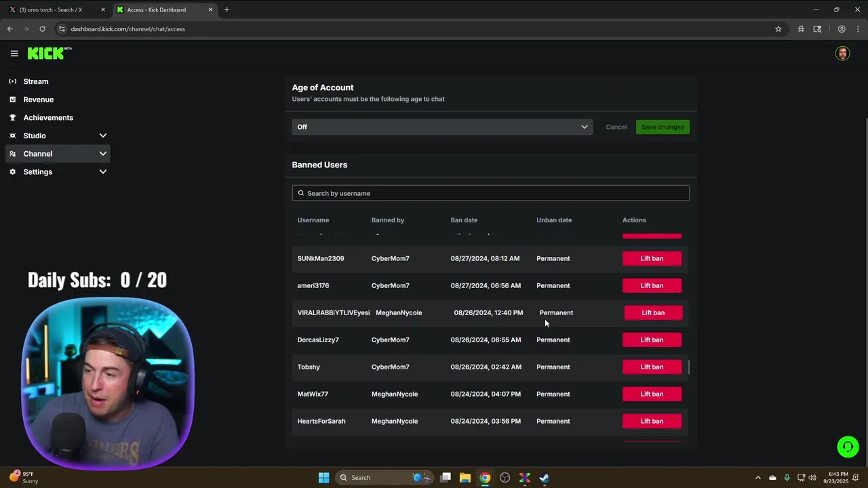Click the banned users list scrollbar
This screenshot has width=868, height=488.
coord(689,367)
